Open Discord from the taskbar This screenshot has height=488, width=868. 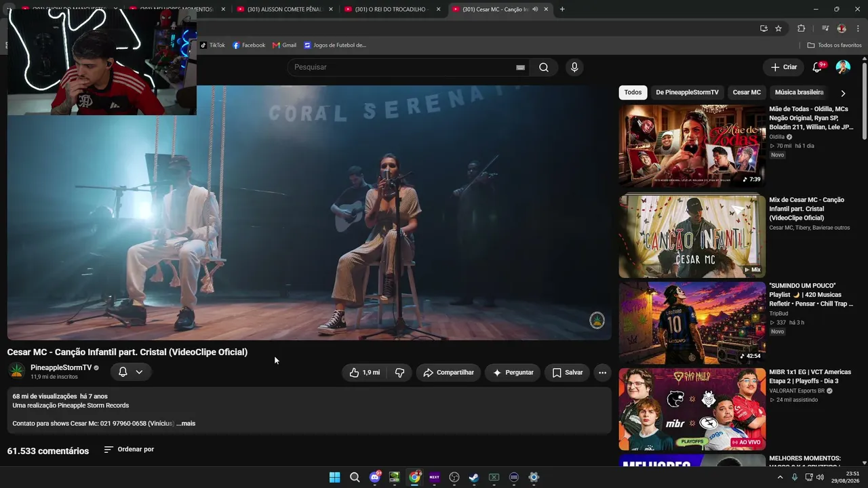375,477
